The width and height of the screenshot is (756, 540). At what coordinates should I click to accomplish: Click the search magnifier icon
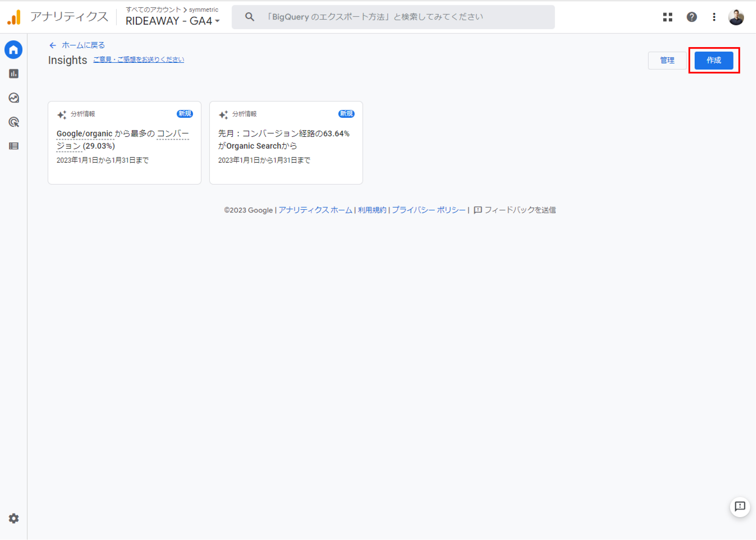(x=250, y=17)
